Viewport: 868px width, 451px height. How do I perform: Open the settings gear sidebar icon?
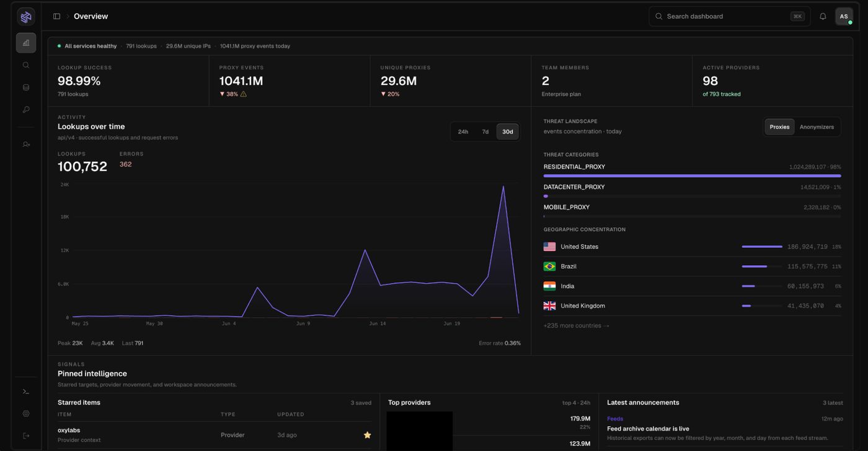click(26, 414)
